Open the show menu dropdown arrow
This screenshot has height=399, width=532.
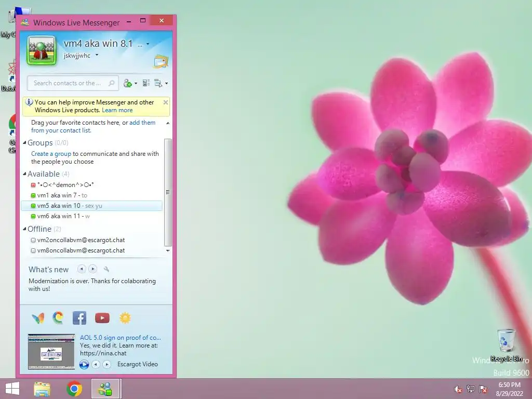tap(166, 84)
